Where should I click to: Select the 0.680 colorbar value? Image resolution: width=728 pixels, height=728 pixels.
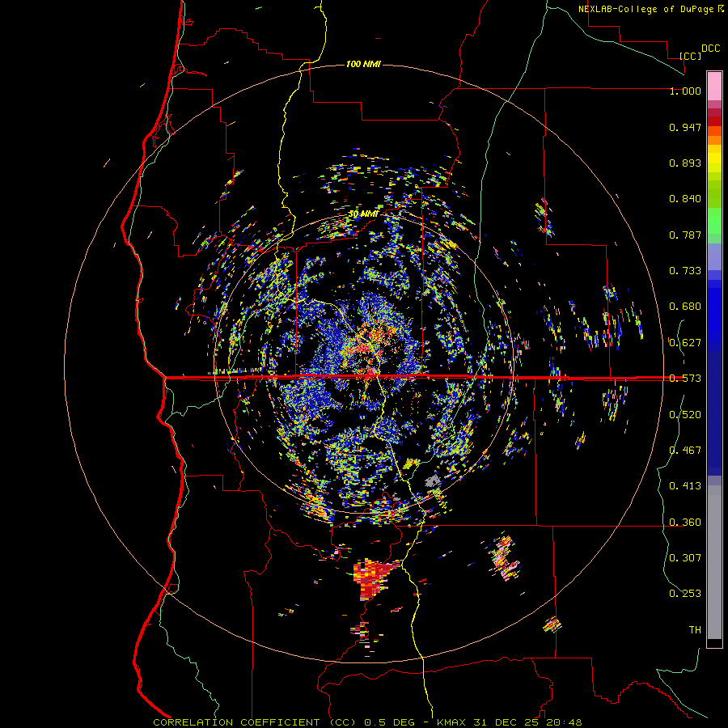pos(685,307)
